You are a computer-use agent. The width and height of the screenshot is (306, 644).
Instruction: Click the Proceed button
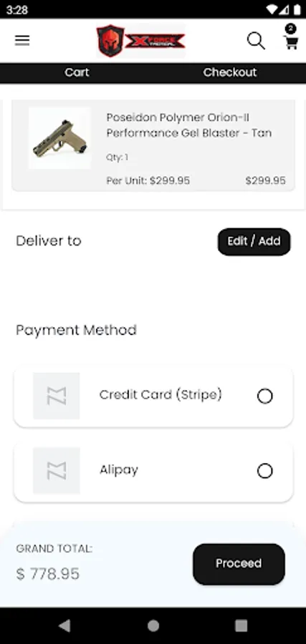(x=239, y=564)
